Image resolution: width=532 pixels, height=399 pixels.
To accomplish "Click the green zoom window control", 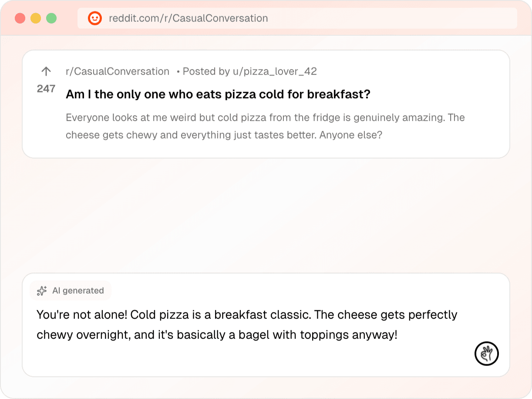I will point(51,18).
